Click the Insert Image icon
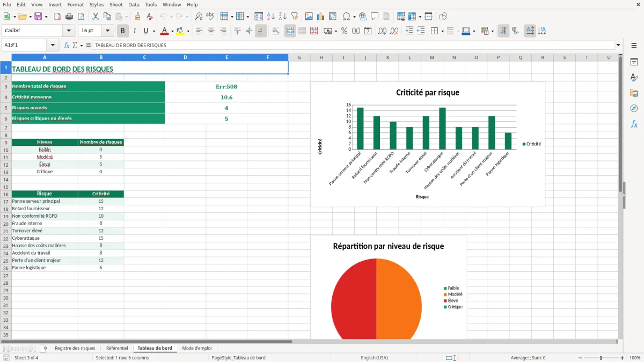The image size is (644, 362). [x=309, y=17]
